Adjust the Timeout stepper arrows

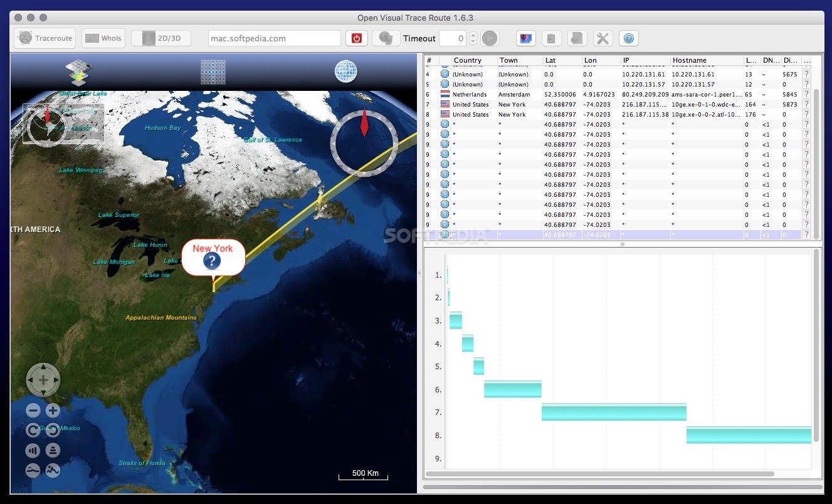click(473, 38)
